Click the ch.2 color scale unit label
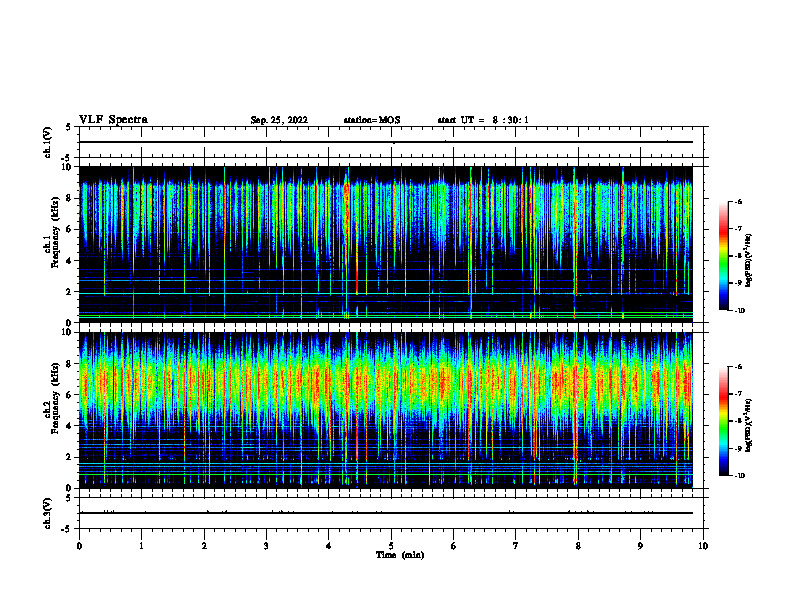The height and width of the screenshot is (612, 792). point(749,426)
